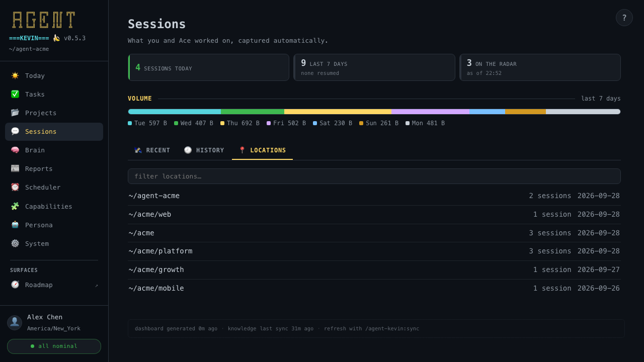Focus the filter locations input field
Viewport: 644px width, 362px height.
374,176
